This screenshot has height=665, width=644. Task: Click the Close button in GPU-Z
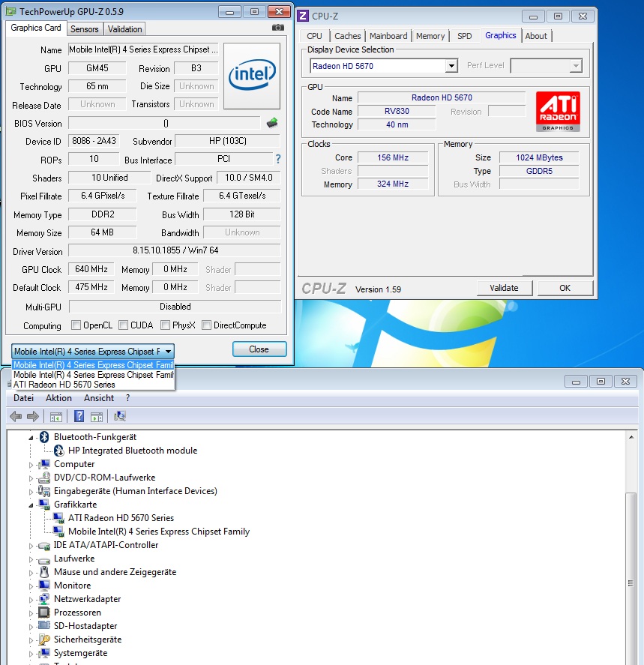[x=259, y=349]
